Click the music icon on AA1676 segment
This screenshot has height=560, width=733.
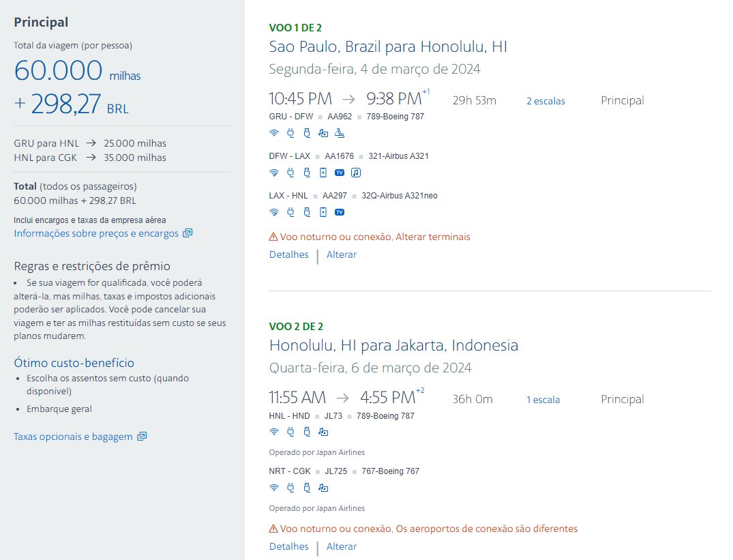coord(356,173)
